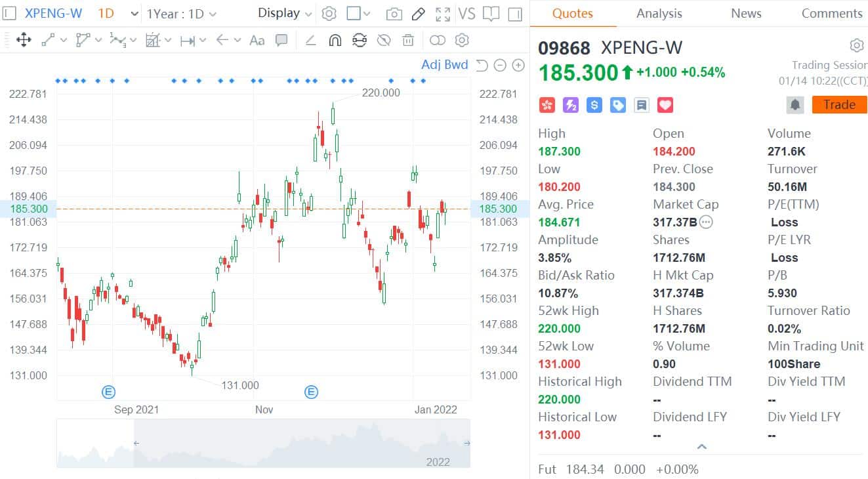Screen dimensions: 868x479
Task: Open the text annotation tool labeled Aa
Action: pos(256,40)
